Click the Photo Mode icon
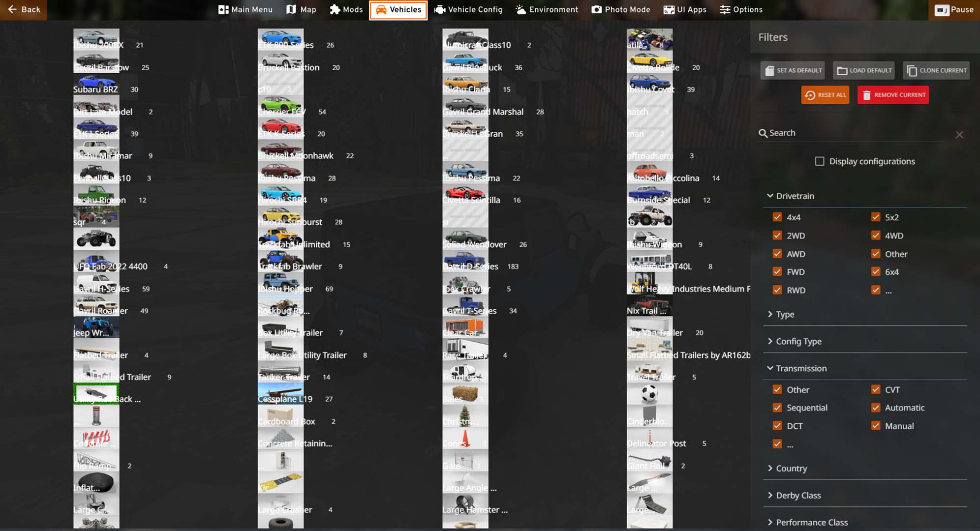Screen dimensions: 980x531 tap(596, 9)
